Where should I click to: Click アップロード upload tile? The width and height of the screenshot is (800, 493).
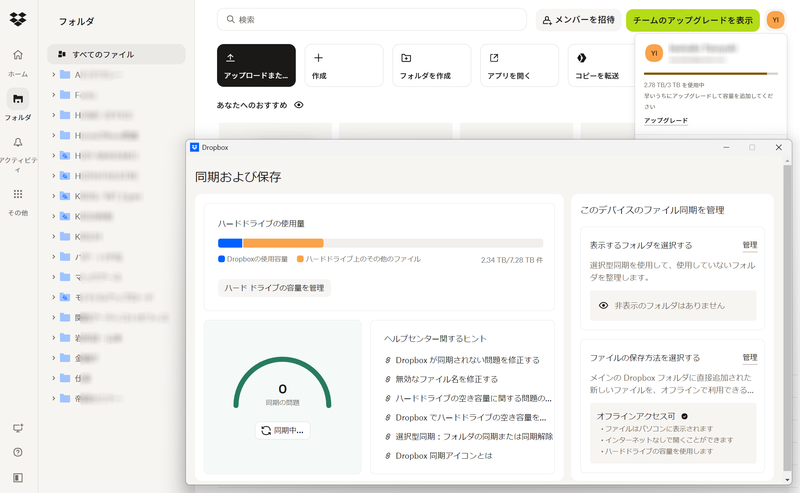pos(256,65)
